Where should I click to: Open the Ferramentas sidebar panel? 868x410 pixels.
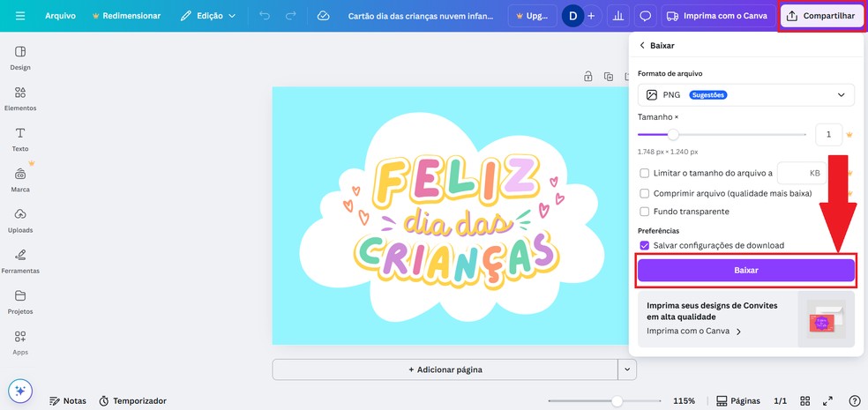point(20,262)
